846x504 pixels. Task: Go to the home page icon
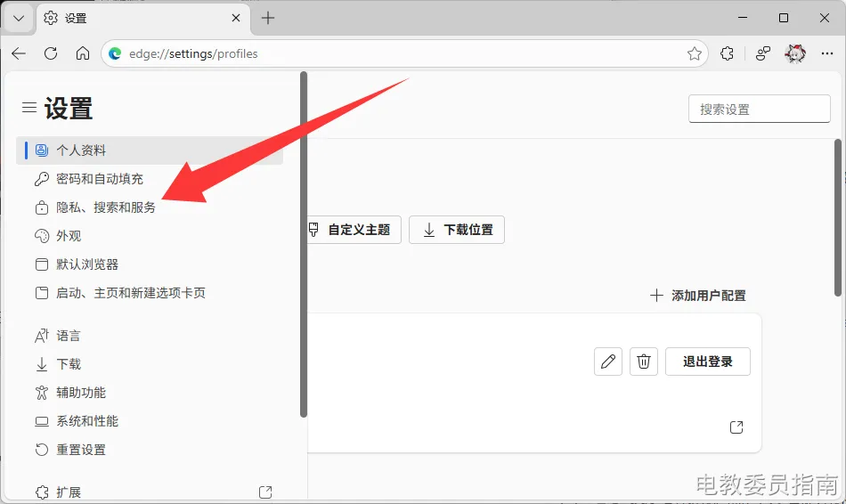(83, 53)
